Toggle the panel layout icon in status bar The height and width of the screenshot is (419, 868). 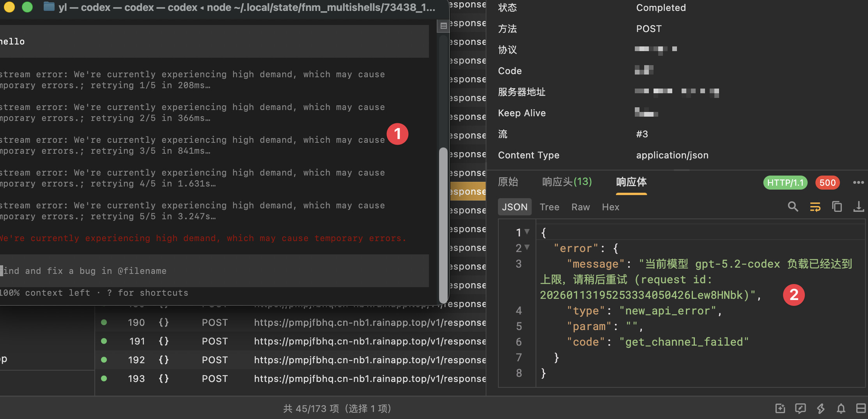(861, 408)
